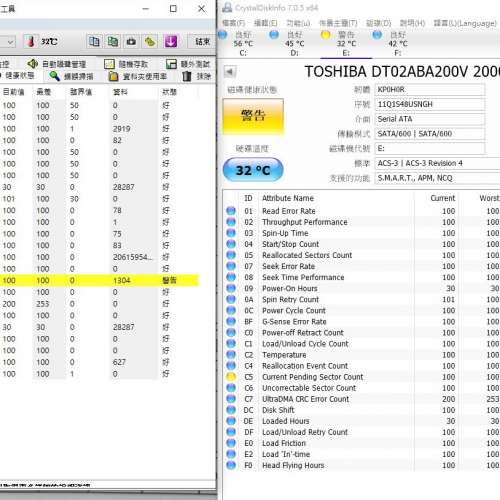Click the status orb beside Temperature attribute
The image size is (500, 500).
click(x=231, y=354)
